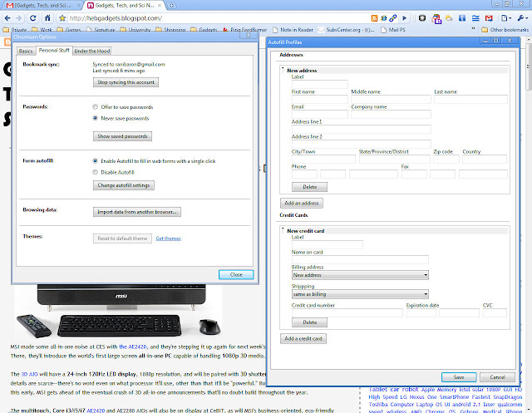This screenshot has width=532, height=413.
Task: Click Save in Autofill Profiles dialog
Action: 459,377
